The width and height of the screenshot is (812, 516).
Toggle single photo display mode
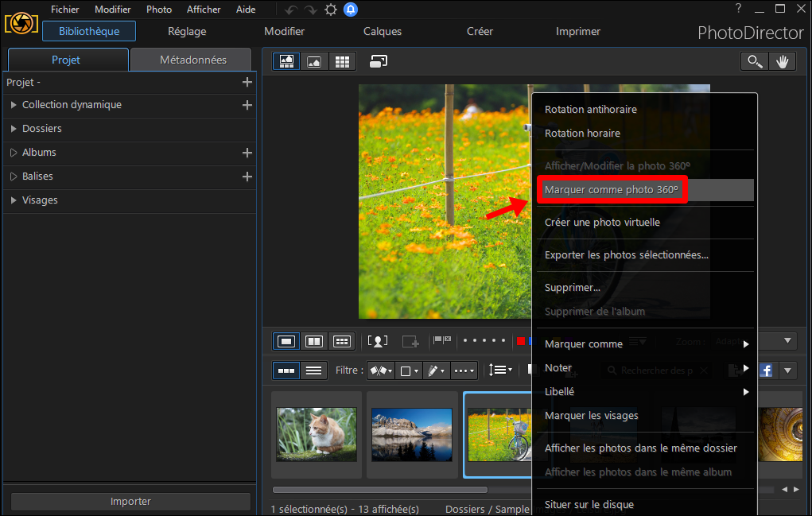[286, 341]
